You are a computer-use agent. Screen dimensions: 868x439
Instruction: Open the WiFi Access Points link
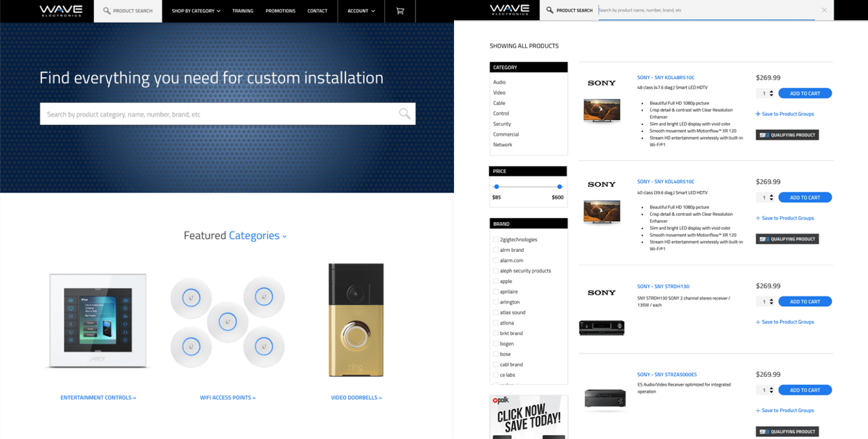click(x=228, y=398)
